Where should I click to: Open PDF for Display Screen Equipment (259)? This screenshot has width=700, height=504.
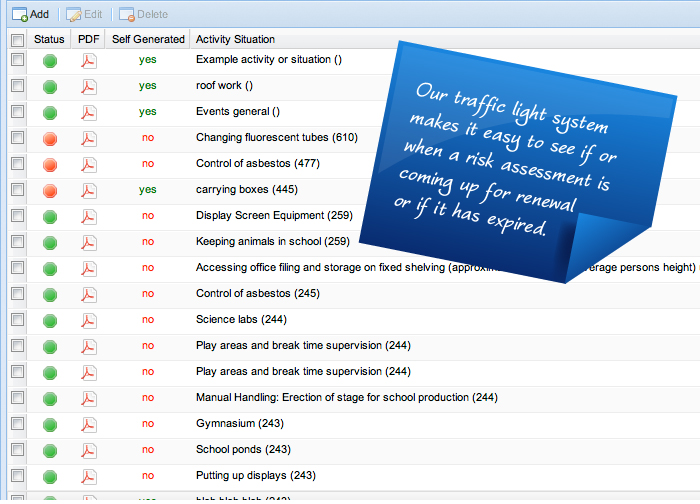[x=88, y=217]
